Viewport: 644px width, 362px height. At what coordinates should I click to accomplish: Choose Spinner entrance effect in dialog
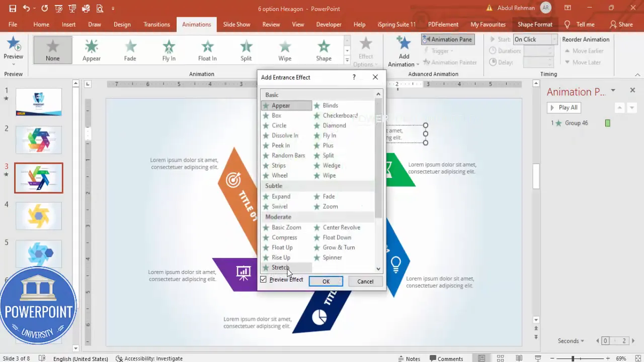[x=332, y=257]
